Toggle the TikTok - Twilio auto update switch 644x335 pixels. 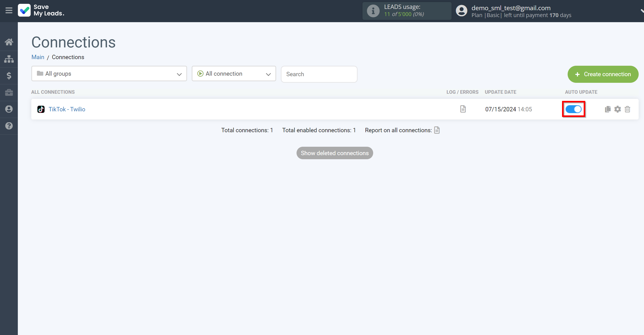(573, 109)
